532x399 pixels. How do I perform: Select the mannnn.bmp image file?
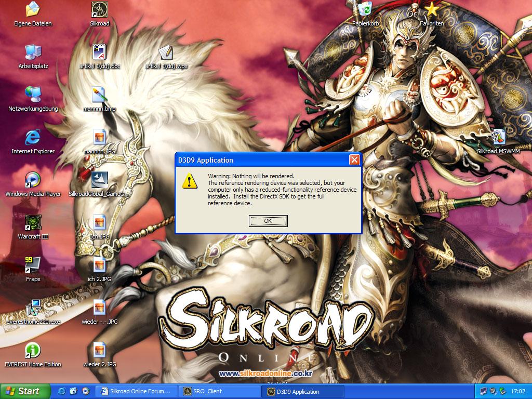(100, 95)
